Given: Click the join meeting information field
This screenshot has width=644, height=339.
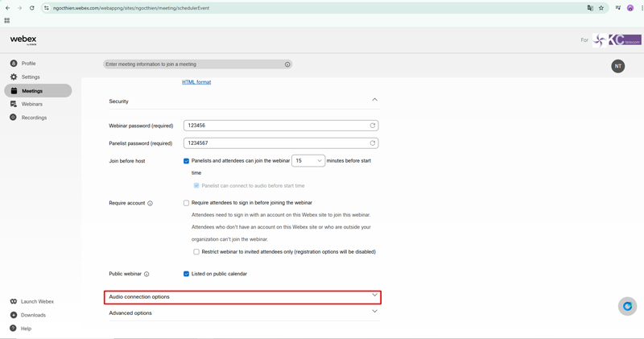Looking at the screenshot, I should (197, 64).
